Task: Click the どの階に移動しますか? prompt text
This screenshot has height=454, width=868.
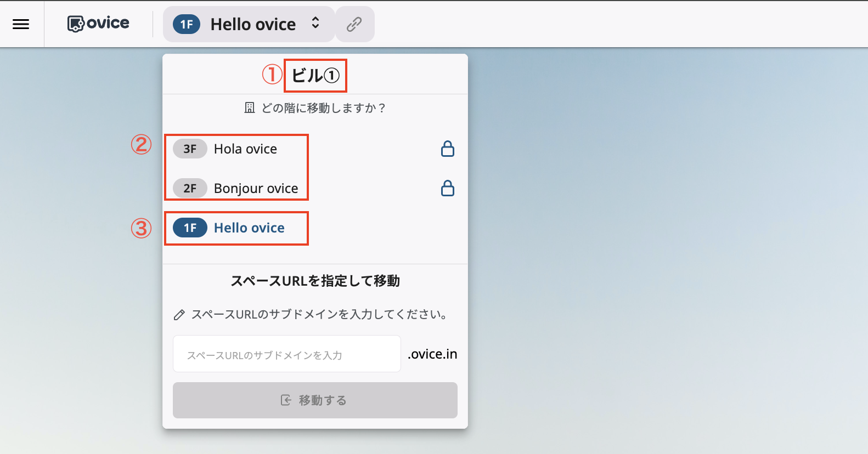Action: (x=324, y=108)
